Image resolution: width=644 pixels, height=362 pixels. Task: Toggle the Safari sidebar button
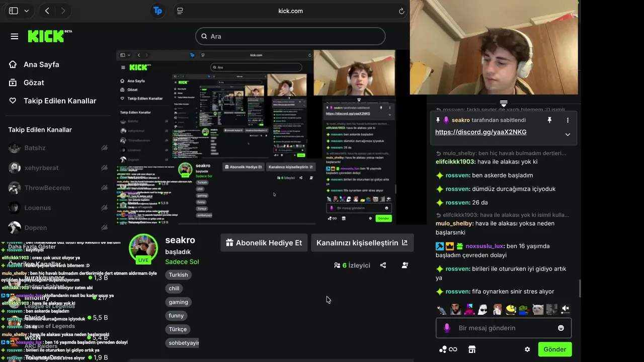(14, 11)
